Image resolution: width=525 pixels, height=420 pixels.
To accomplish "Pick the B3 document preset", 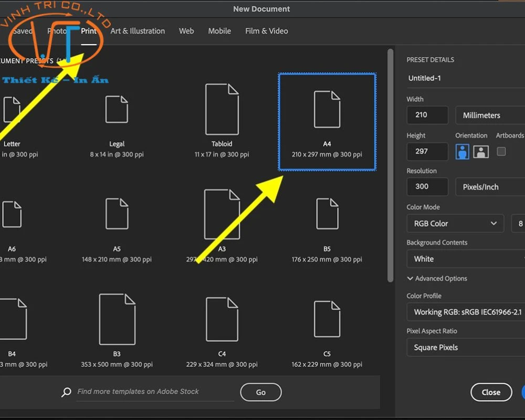I will (x=117, y=319).
